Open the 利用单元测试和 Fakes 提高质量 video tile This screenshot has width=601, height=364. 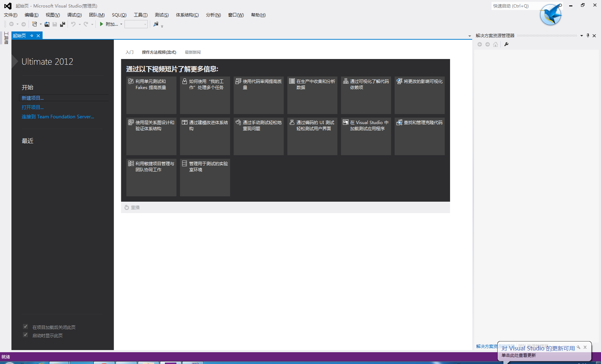(x=151, y=95)
